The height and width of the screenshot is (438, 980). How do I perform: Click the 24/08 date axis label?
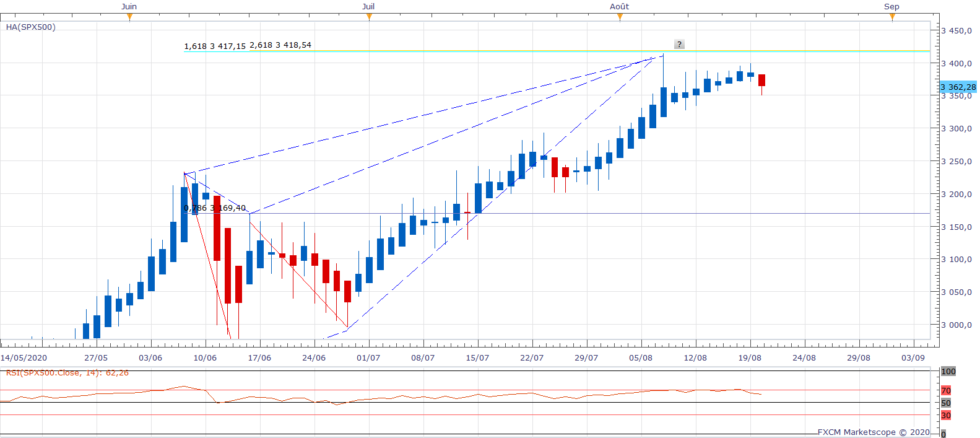coord(804,357)
